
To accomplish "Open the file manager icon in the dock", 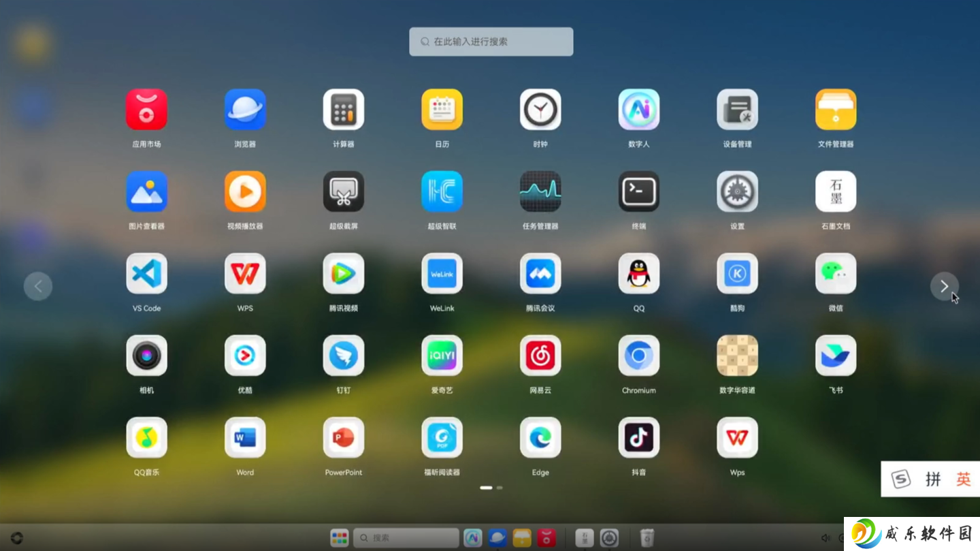I will 522,538.
